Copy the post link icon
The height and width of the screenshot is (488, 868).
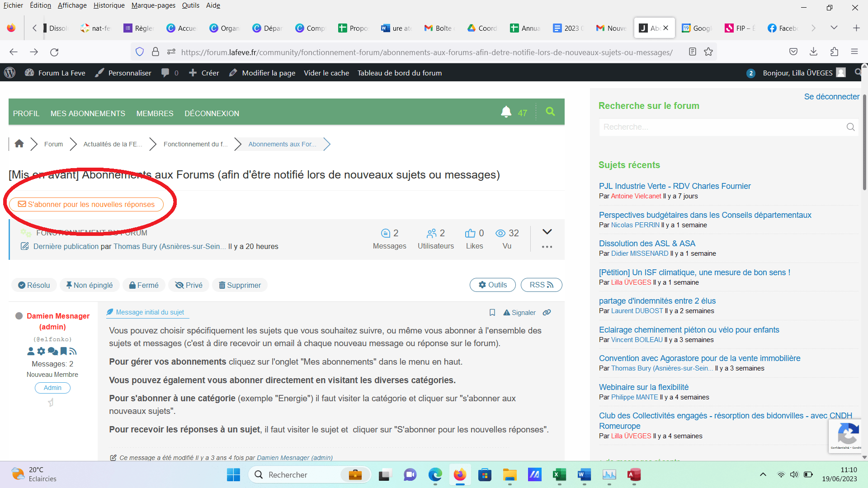click(x=547, y=313)
